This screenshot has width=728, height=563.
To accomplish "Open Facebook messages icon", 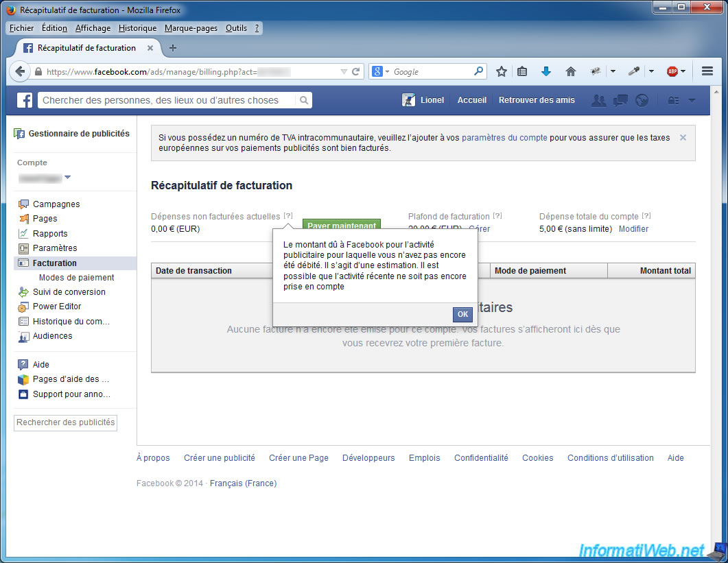I will tap(620, 100).
